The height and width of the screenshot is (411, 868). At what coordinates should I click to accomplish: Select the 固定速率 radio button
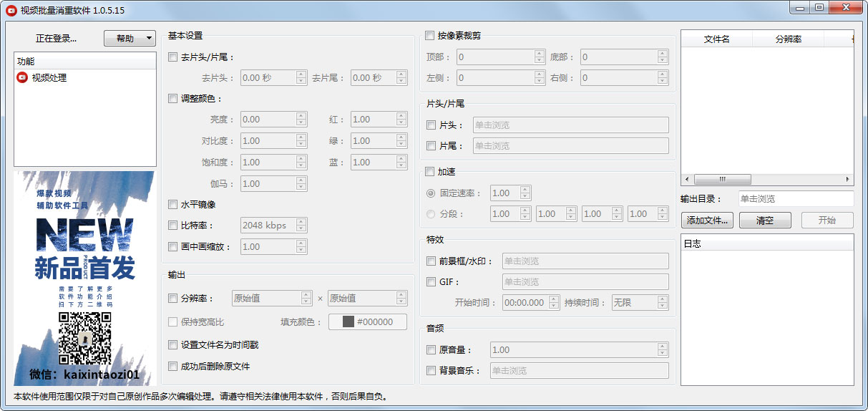coord(431,193)
